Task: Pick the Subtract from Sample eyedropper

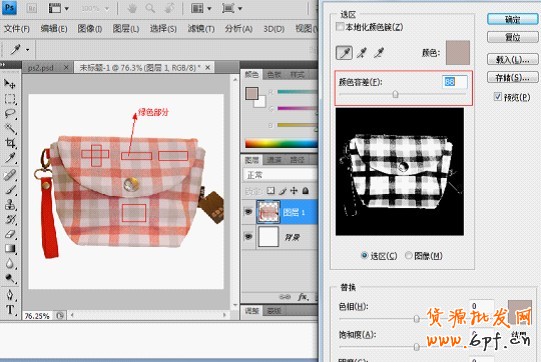Action: (378, 53)
